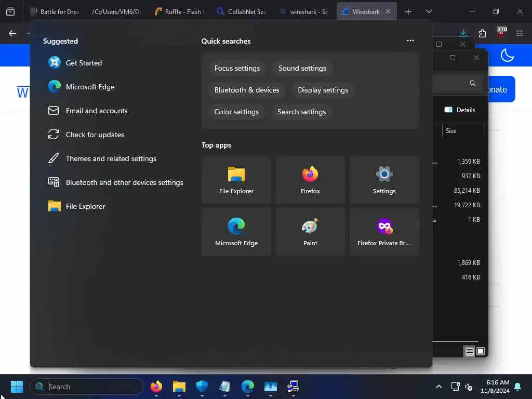Launch Microsoft Edge tile in Top apps

(x=236, y=232)
